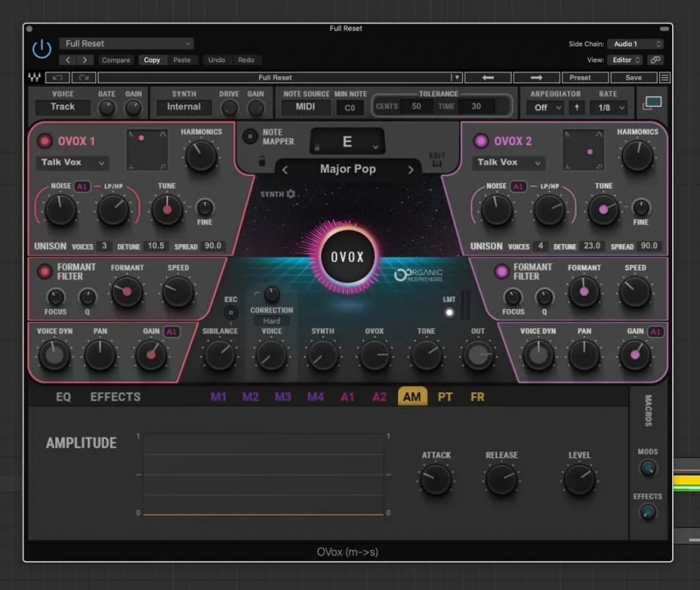Open the View Editor dropdown
The width and height of the screenshot is (700, 590).
pyautogui.click(x=626, y=60)
